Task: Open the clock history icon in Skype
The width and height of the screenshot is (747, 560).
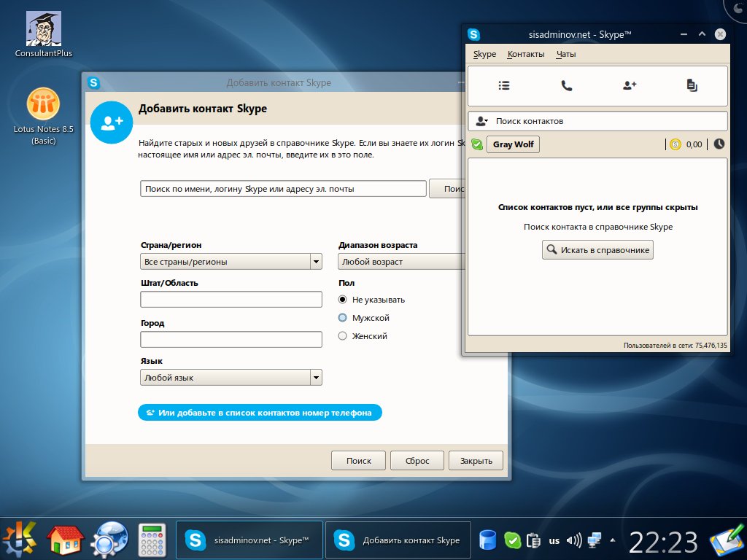Action: click(x=719, y=144)
